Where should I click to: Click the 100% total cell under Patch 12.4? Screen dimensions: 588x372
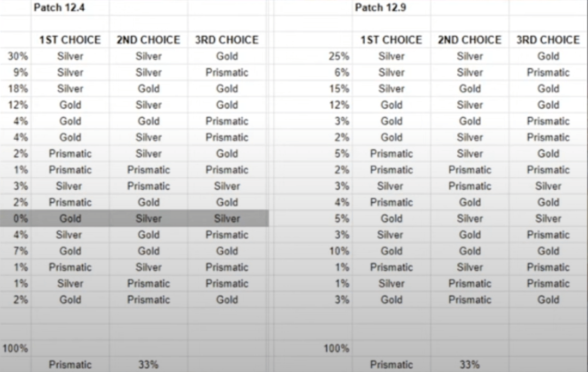15,349
